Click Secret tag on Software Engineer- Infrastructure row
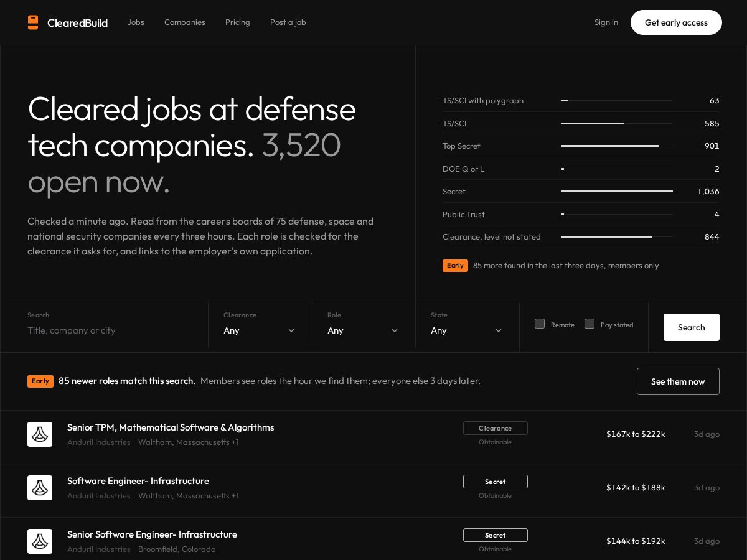747x560 pixels. click(x=496, y=482)
